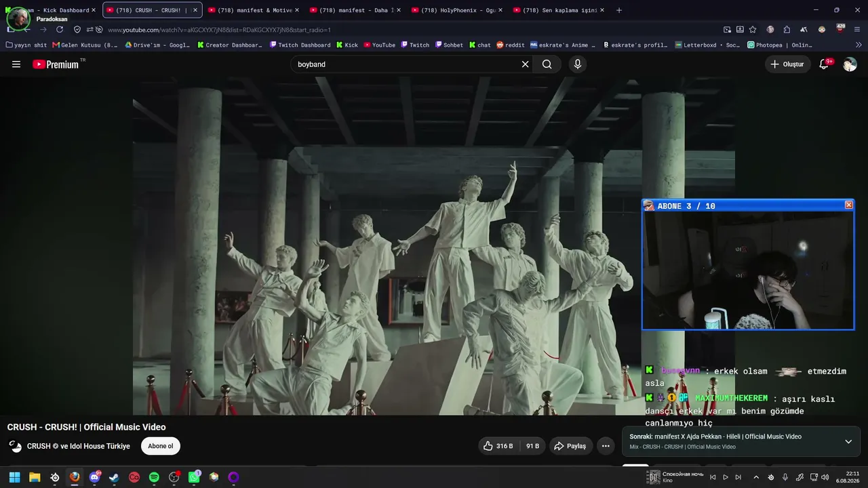The width and height of the screenshot is (868, 488).
Task: Switch to the manifest & Motive tab
Action: pos(253,10)
